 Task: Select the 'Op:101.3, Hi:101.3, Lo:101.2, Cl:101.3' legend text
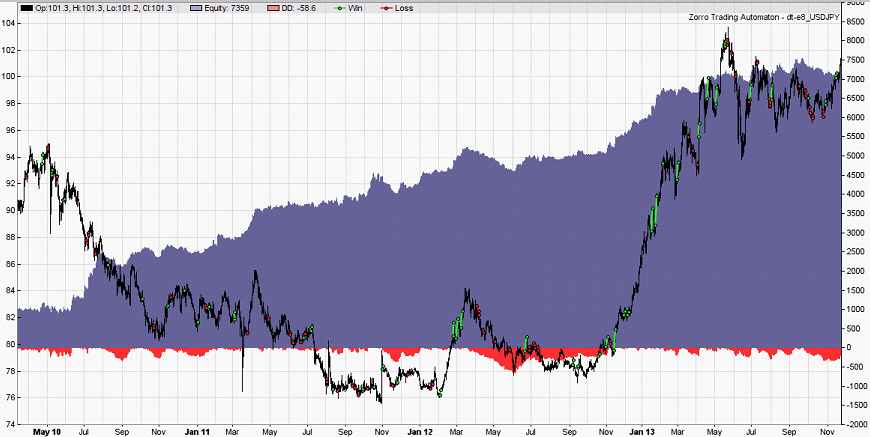tap(103, 8)
